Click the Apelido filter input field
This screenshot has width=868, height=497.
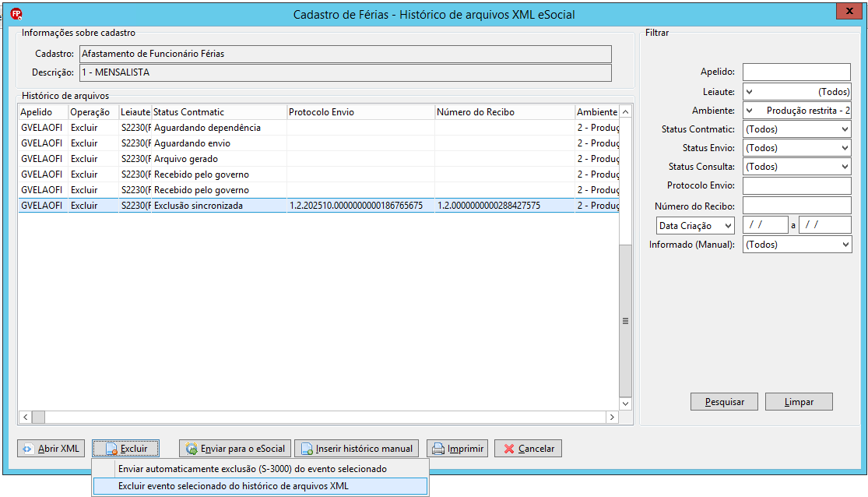coord(796,72)
